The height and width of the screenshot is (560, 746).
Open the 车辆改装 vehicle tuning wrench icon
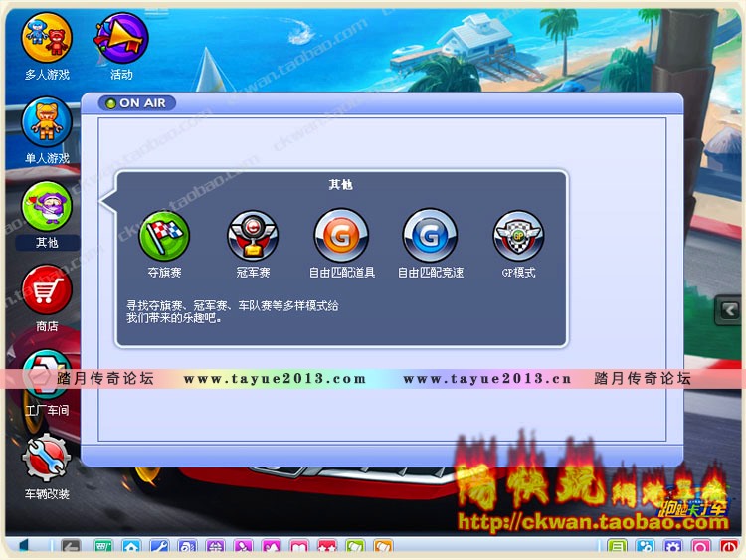(47, 459)
